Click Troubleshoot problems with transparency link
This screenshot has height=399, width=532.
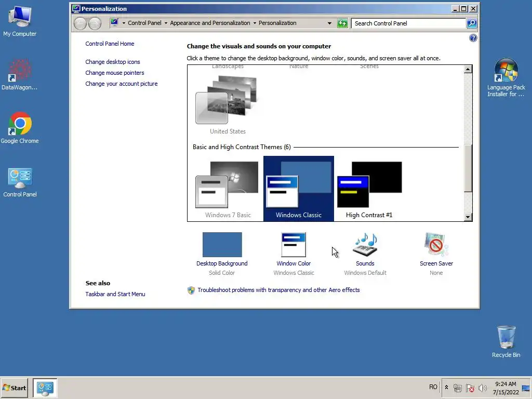pos(278,290)
